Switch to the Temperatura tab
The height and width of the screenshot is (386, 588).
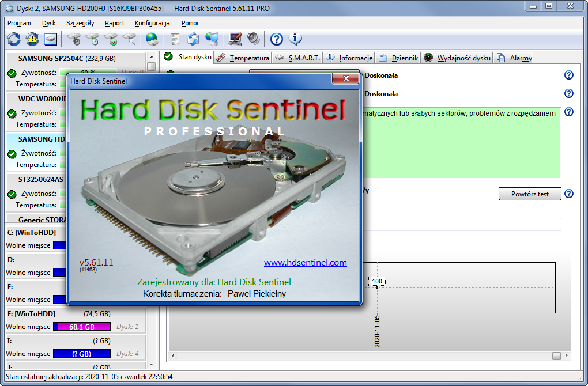coord(243,58)
